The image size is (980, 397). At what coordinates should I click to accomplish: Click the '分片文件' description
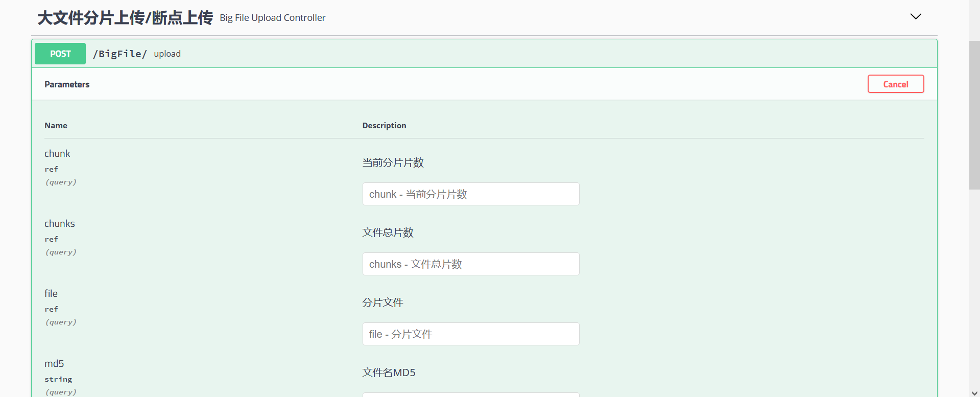[x=383, y=302]
